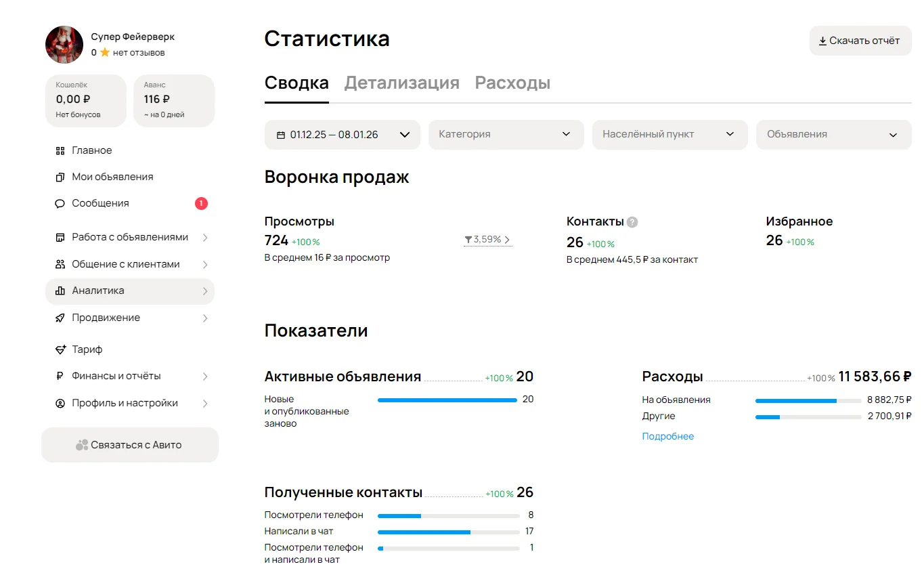Image resolution: width=924 pixels, height=577 pixels.
Task: Click the download icon in Скачать отчёт
Action: tap(822, 41)
